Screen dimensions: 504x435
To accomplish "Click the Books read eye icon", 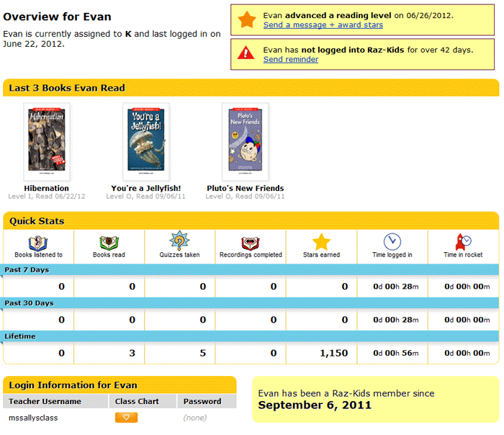I will 109,243.
